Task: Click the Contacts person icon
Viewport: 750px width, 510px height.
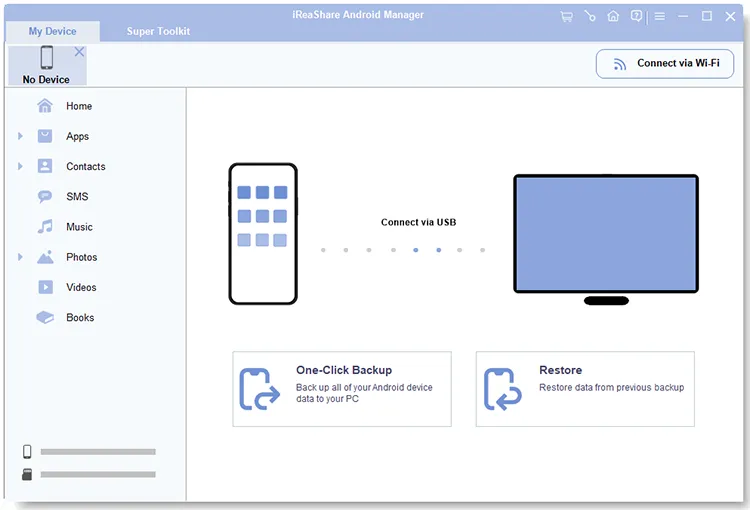Action: pyautogui.click(x=45, y=166)
